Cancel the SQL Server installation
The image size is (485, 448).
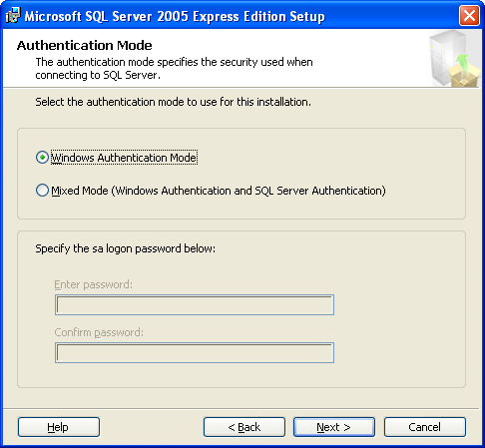click(425, 427)
